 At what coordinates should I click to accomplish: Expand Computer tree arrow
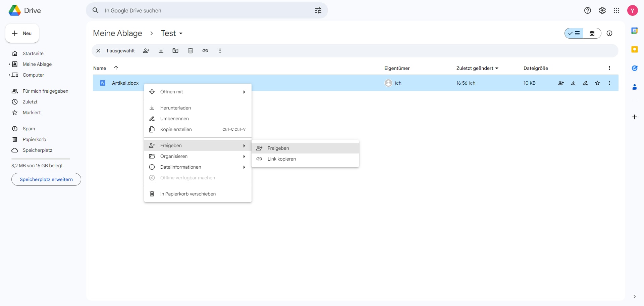(x=9, y=75)
